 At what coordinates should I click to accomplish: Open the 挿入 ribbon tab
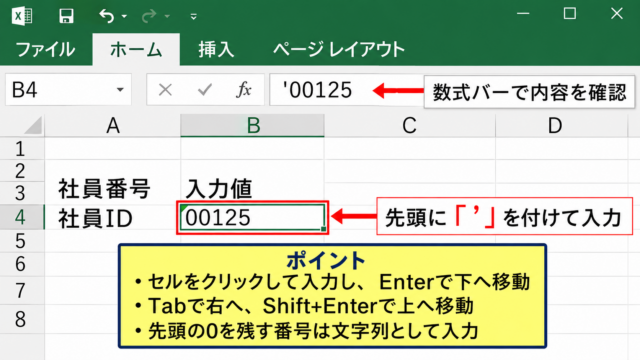click(x=216, y=49)
